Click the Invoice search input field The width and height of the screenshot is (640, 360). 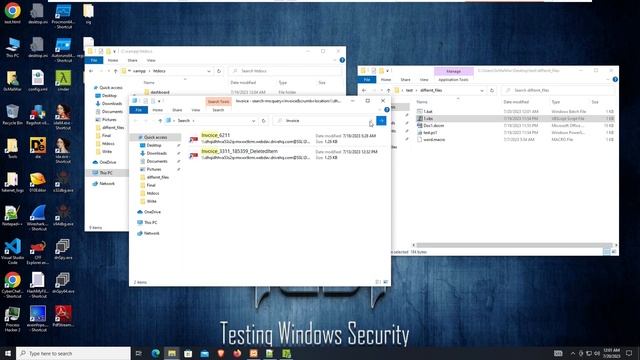click(x=324, y=121)
